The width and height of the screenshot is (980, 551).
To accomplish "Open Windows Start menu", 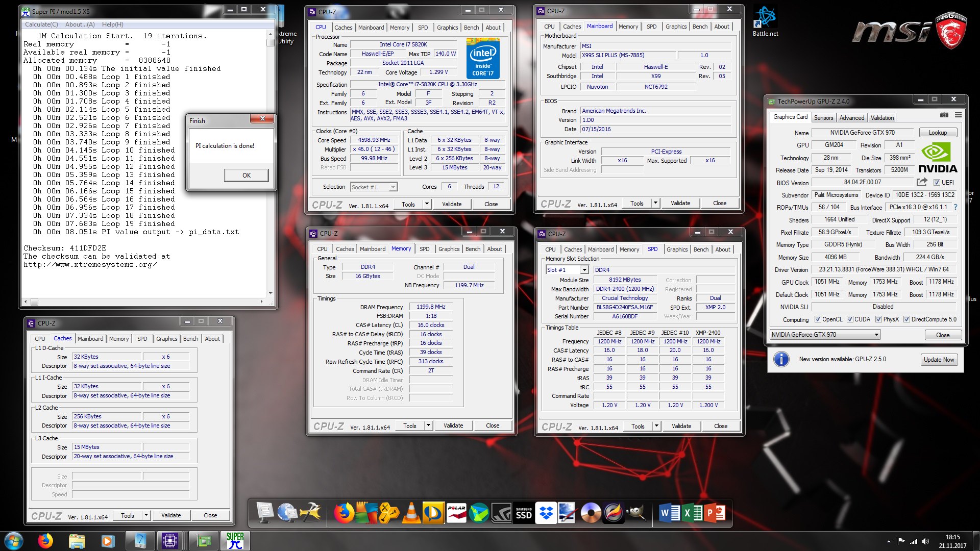I will coord(13,541).
